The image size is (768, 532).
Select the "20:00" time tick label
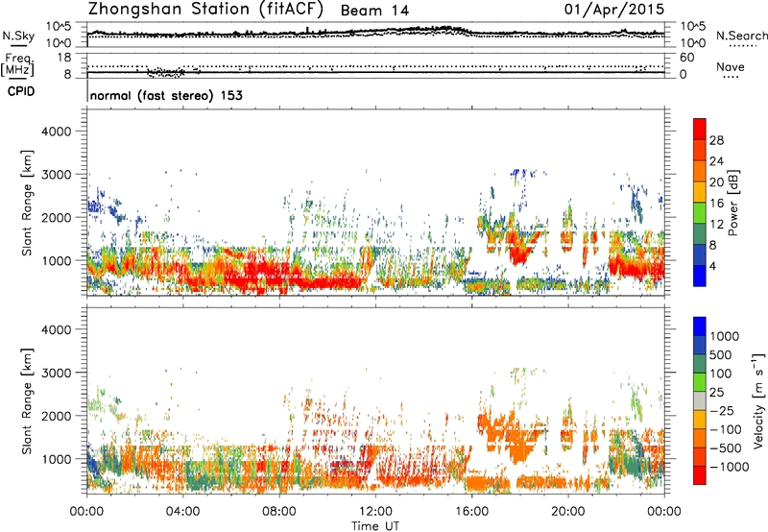567,512
